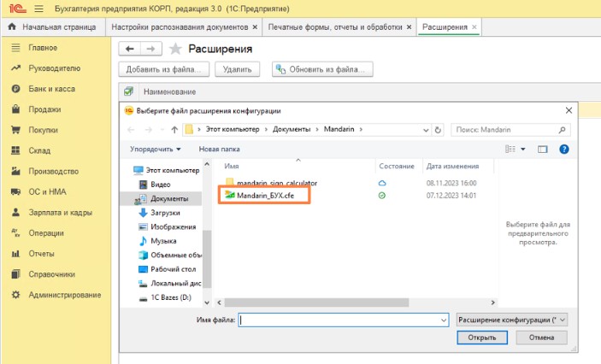This screenshot has width=601, height=364.
Task: Click the dialog back arrow
Action: 131,130
